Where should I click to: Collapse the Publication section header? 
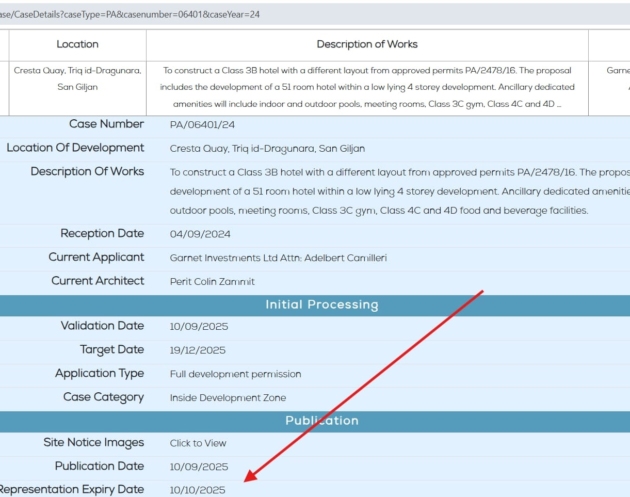(321, 420)
